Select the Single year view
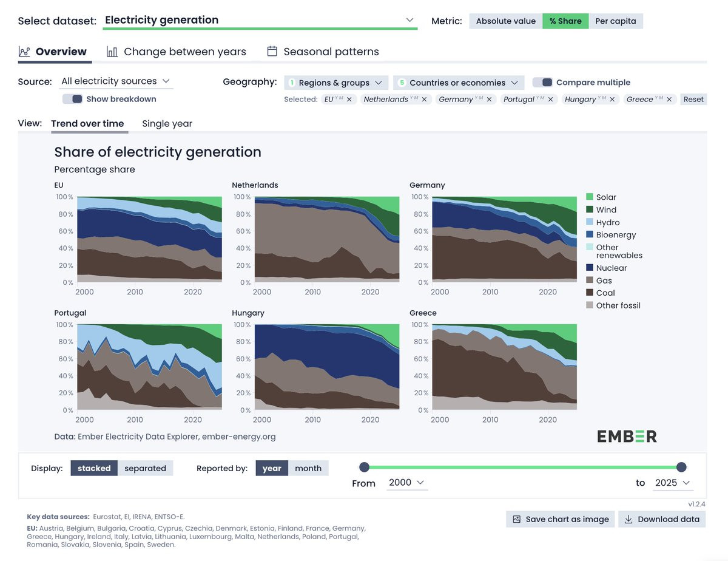Viewport: 728px width, 561px height. (167, 123)
